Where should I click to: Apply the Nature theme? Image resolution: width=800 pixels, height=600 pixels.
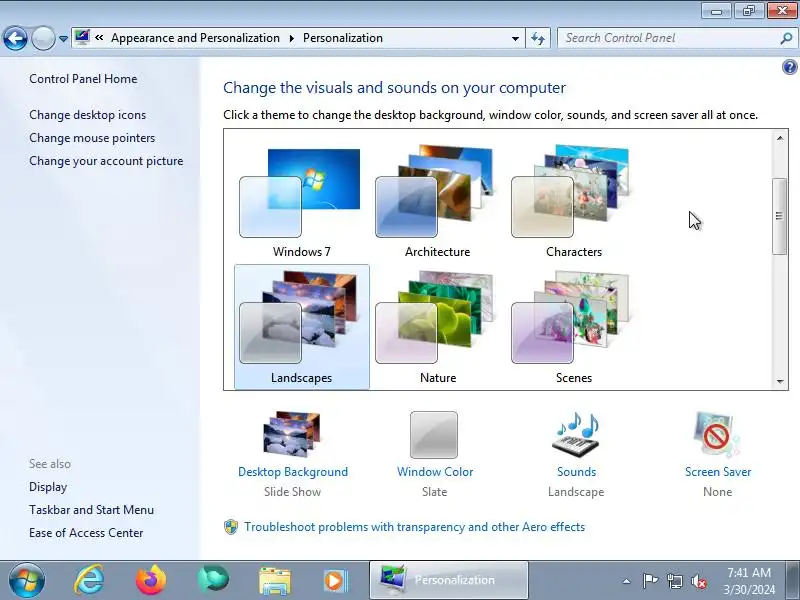(437, 327)
